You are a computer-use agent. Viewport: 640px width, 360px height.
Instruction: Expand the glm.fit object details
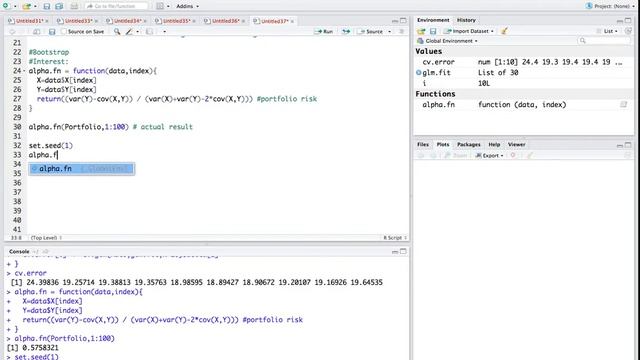418,73
